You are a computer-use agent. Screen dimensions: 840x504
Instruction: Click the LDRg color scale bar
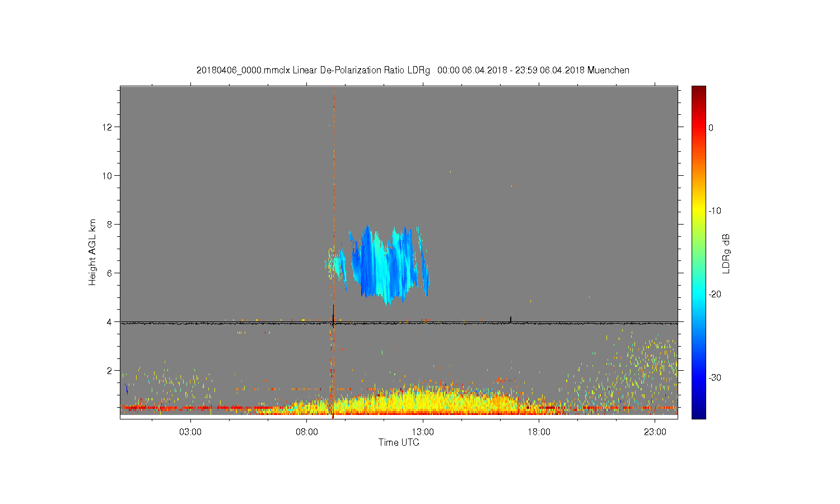699,252
